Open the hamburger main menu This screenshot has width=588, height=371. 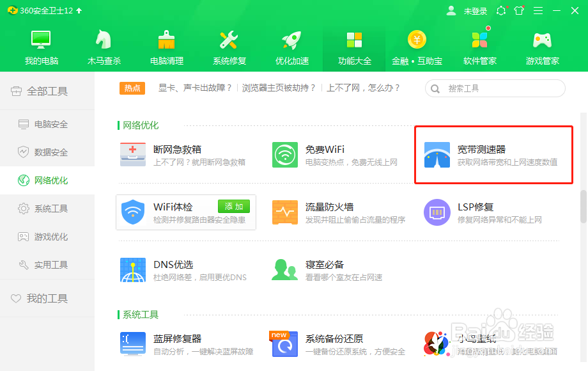click(538, 10)
